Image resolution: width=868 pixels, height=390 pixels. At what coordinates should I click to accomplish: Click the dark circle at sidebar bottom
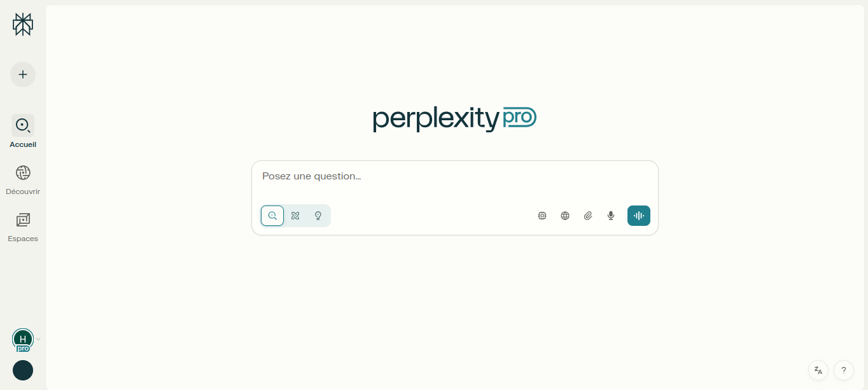click(23, 370)
